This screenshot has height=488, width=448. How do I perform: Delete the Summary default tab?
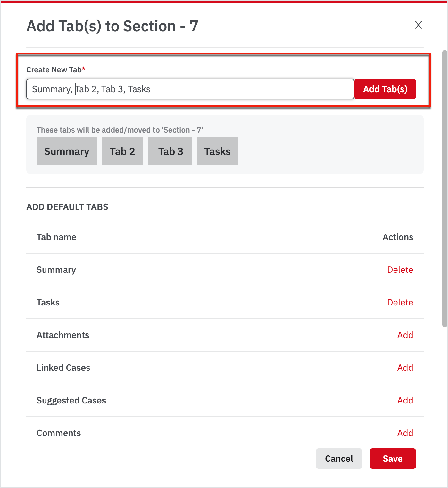[x=400, y=270]
